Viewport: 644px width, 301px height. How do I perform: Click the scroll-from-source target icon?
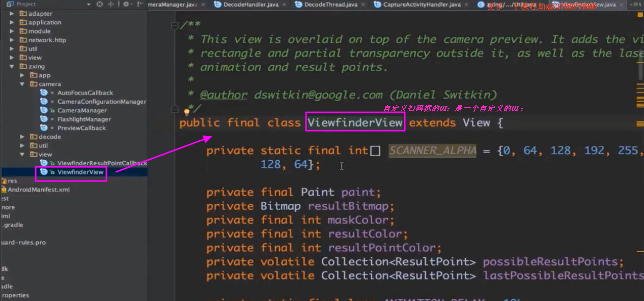click(x=99, y=4)
